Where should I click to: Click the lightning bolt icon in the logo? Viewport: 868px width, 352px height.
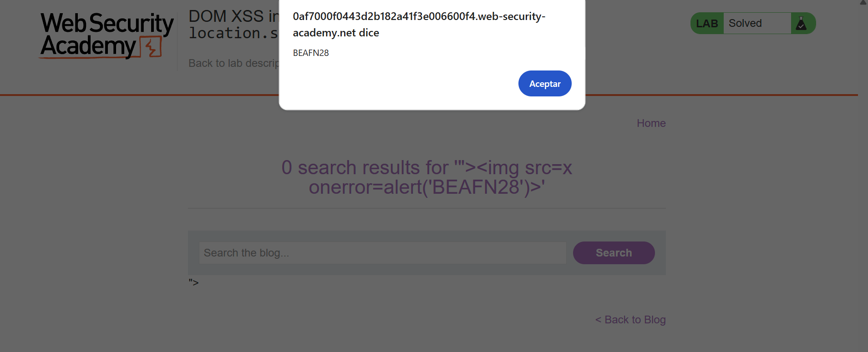tap(152, 47)
